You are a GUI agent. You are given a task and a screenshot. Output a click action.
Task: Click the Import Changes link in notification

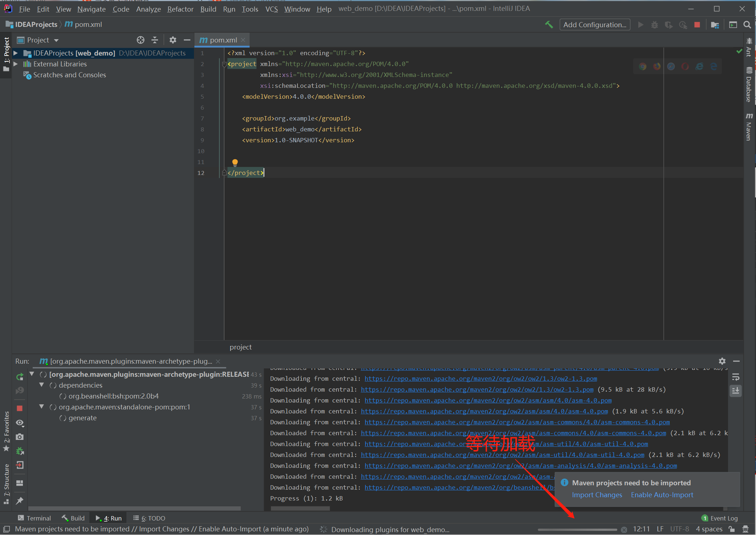pos(597,495)
